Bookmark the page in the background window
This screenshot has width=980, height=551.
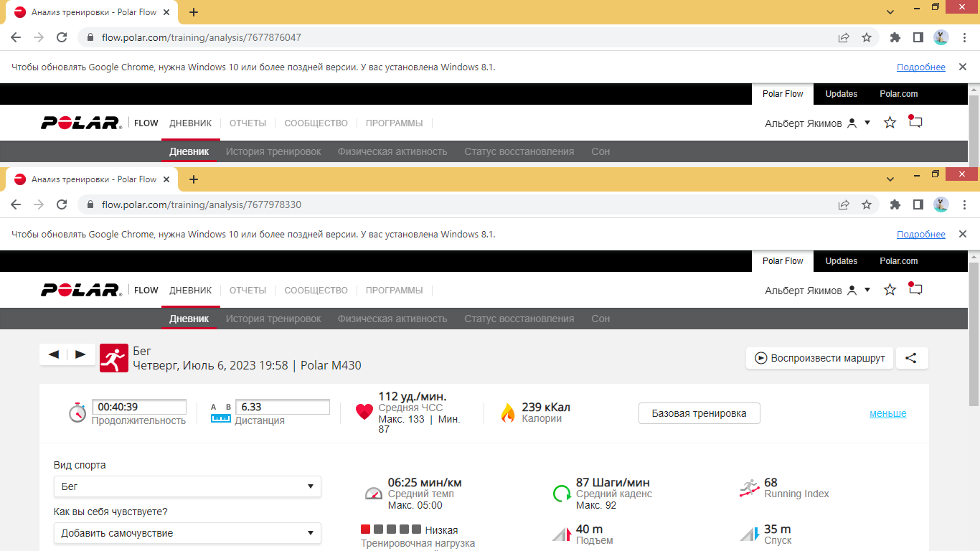pyautogui.click(x=867, y=37)
